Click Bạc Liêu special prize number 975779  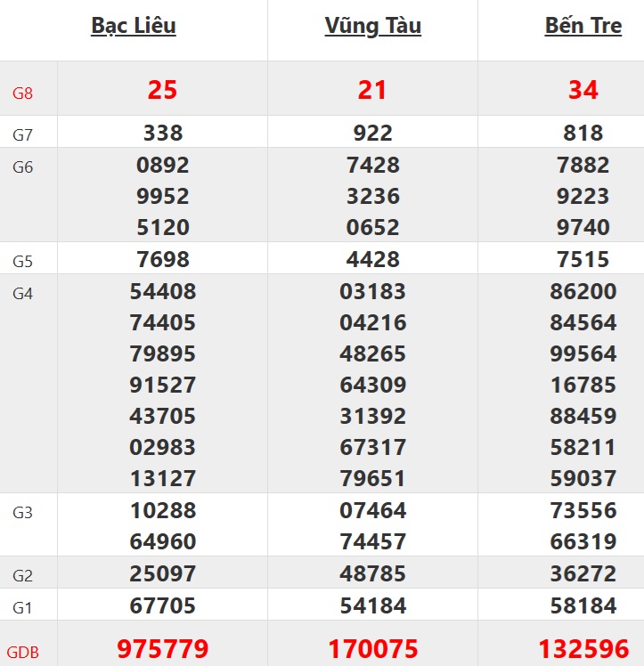point(162,649)
